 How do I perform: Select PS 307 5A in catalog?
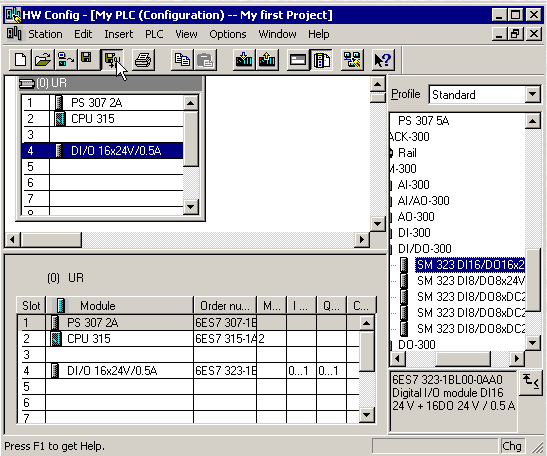click(424, 121)
